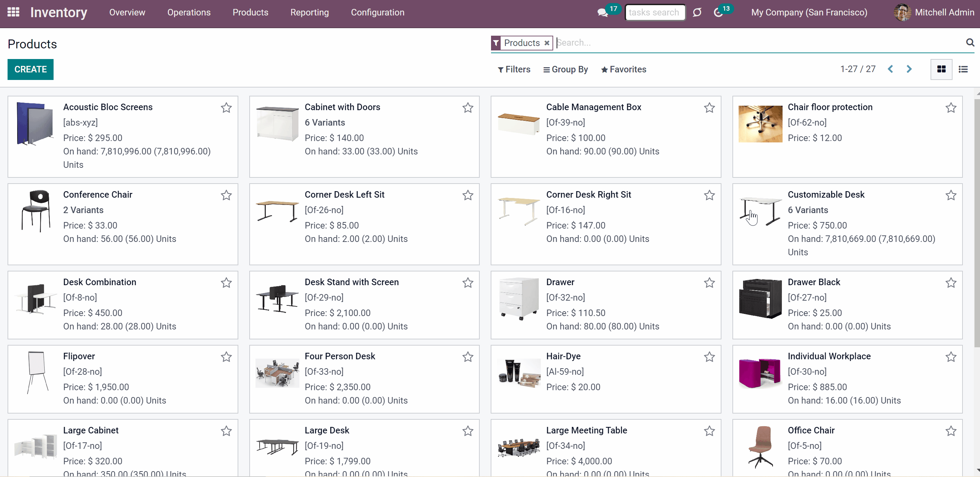980x477 pixels.
Task: Expand the Filters dropdown
Action: click(514, 70)
